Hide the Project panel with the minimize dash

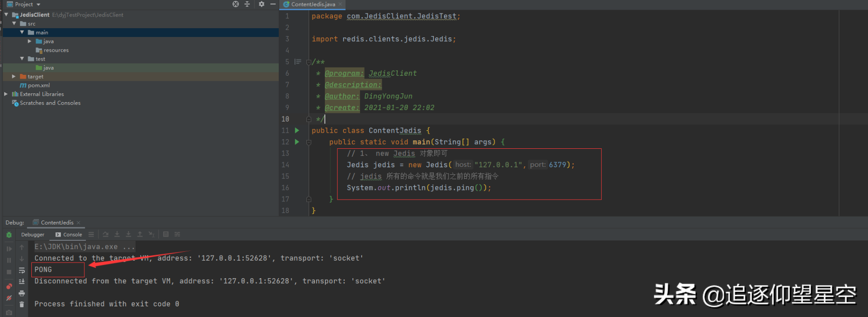[273, 4]
